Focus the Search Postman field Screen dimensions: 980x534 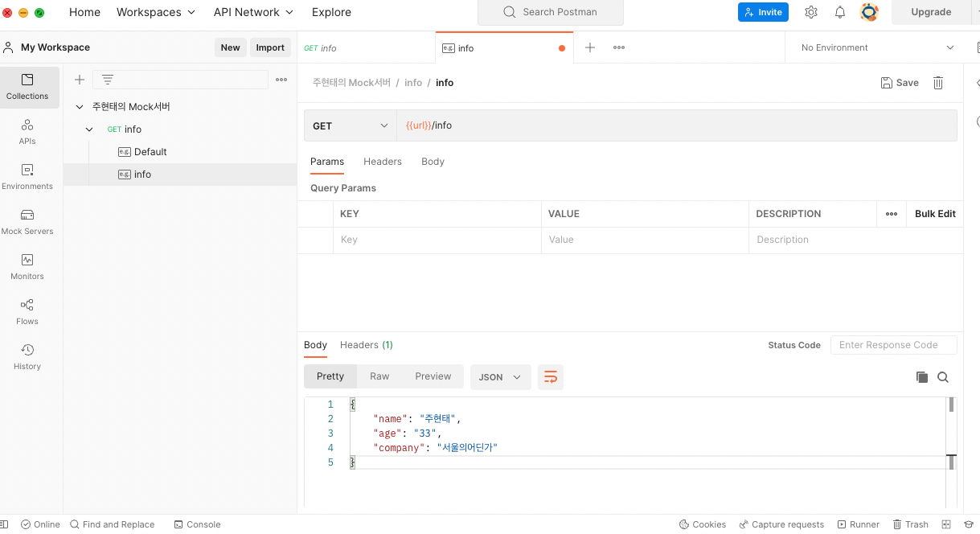(551, 12)
